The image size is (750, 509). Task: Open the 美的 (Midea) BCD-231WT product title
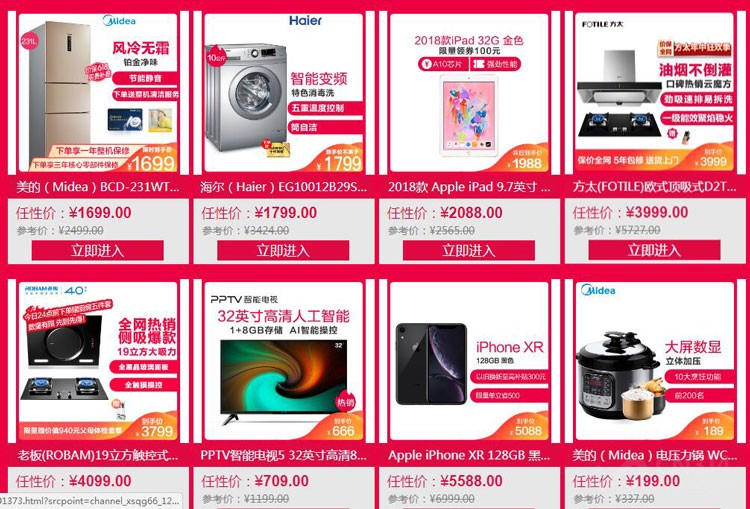tap(98, 187)
